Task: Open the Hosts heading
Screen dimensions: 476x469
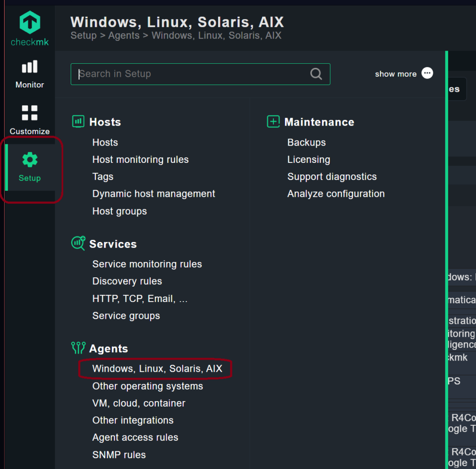Action: click(x=105, y=122)
